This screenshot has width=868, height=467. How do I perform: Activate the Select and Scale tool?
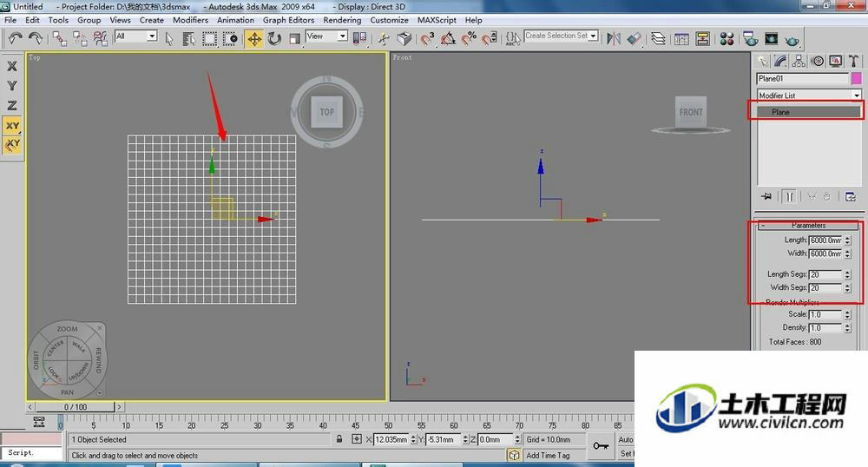point(295,39)
